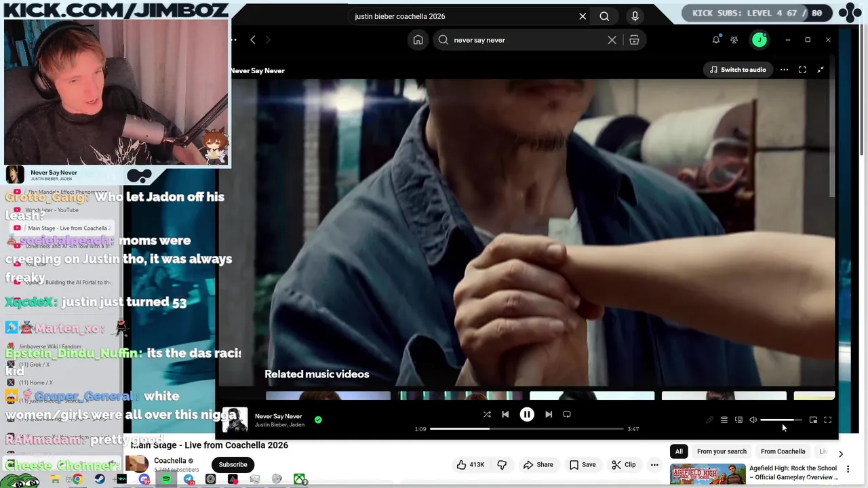Screen dimensions: 868x488
Task: Open Spotify from the taskbar
Action: 166,479
